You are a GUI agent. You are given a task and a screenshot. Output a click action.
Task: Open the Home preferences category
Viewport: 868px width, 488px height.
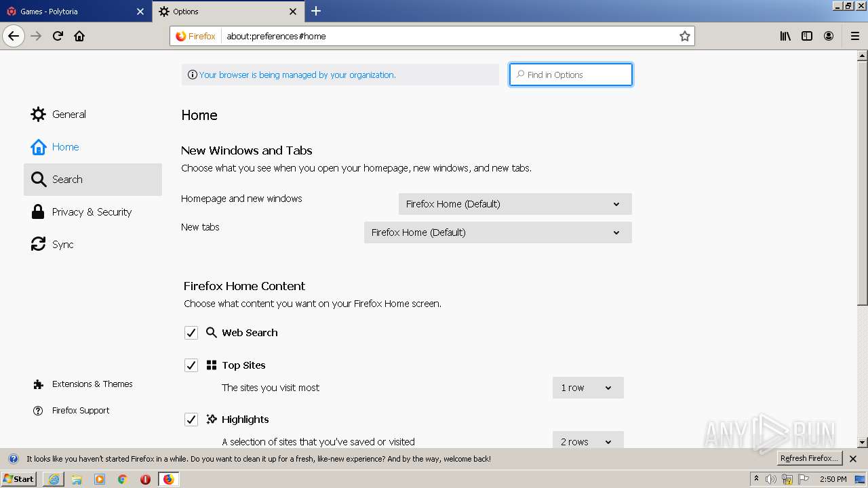coord(93,147)
